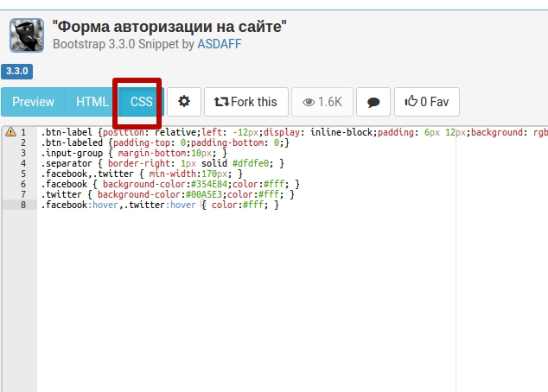Place cursor in .facebook:hover rule, line 8
The width and height of the screenshot is (548, 392).
tap(160, 205)
